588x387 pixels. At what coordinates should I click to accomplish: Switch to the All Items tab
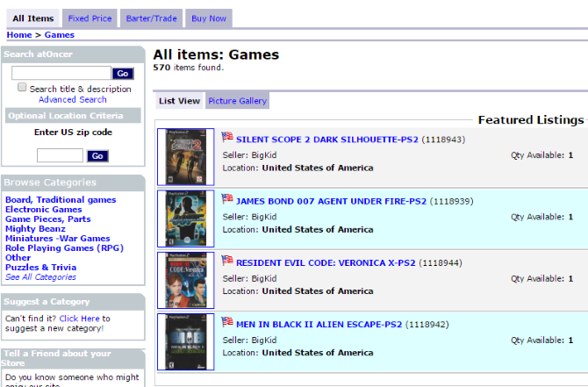coord(33,18)
